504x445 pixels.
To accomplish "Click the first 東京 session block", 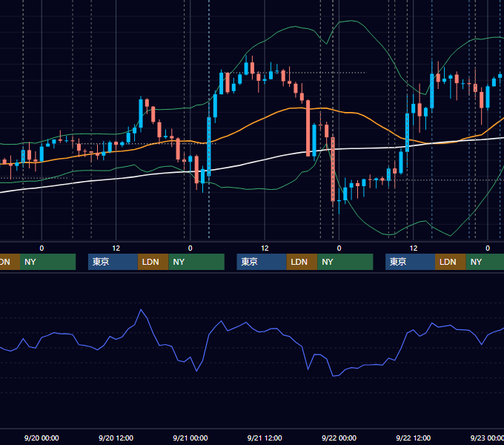I will click(113, 262).
